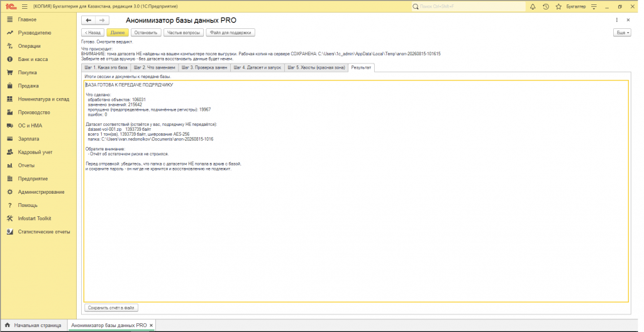This screenshot has height=332, width=644.
Task: Click Файл для поддержки button
Action: pyautogui.click(x=230, y=33)
